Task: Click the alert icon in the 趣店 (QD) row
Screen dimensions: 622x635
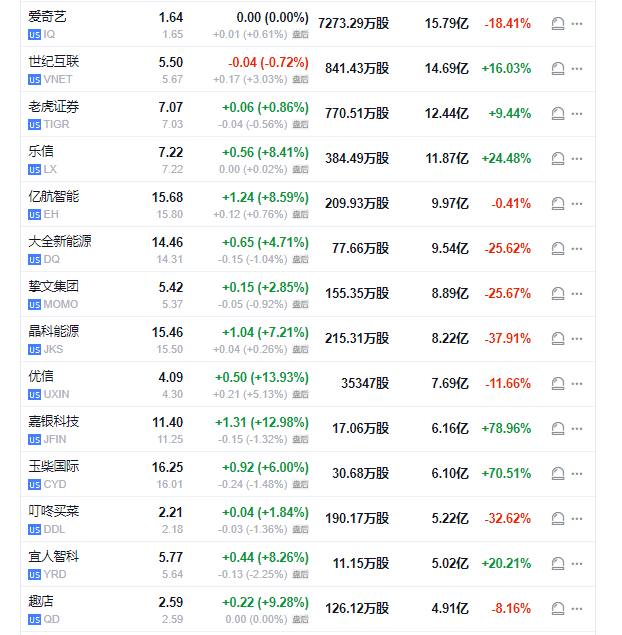Action: 559,608
